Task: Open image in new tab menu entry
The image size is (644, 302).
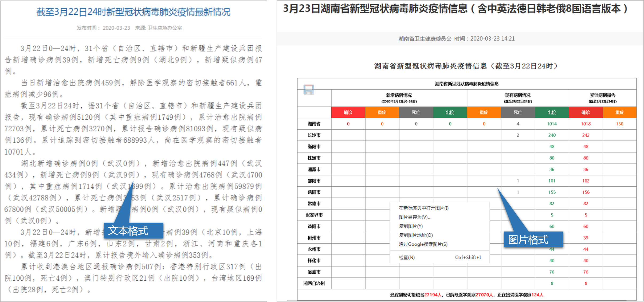Action: [x=423, y=208]
